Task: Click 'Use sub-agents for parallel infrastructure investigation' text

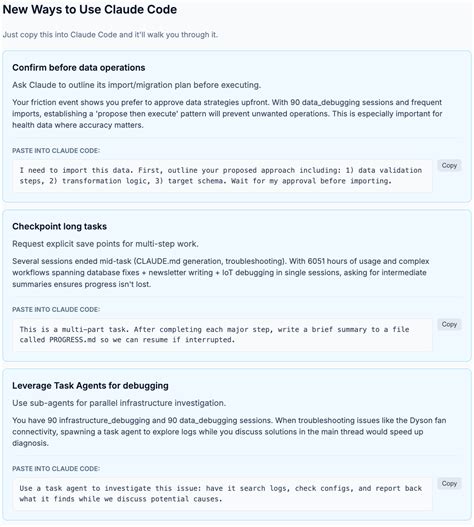Action: pos(119,403)
